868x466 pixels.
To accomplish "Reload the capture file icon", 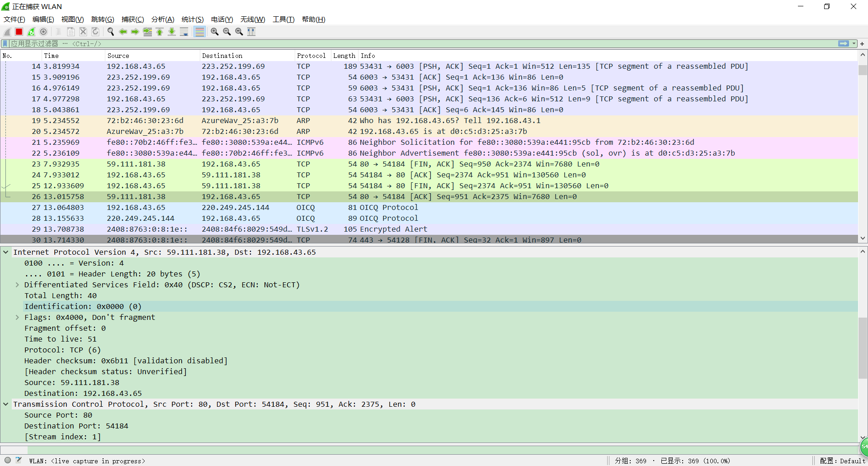I will (95, 32).
